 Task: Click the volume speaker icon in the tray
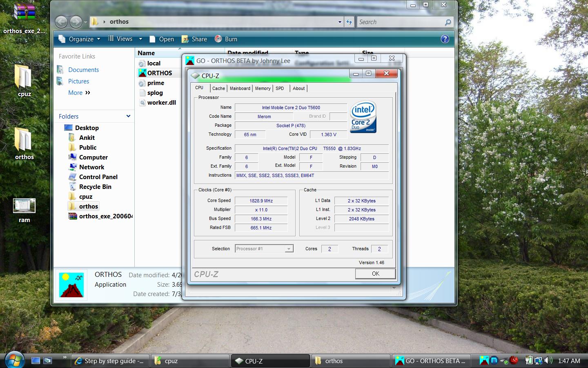(548, 361)
